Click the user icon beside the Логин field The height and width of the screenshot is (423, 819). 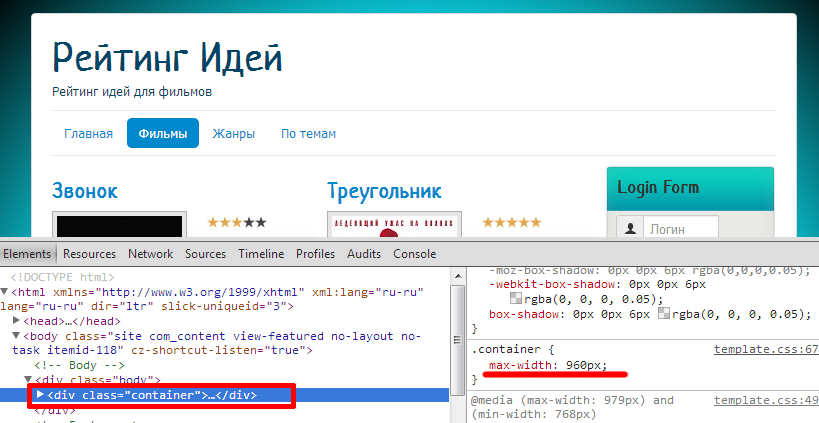[630, 228]
